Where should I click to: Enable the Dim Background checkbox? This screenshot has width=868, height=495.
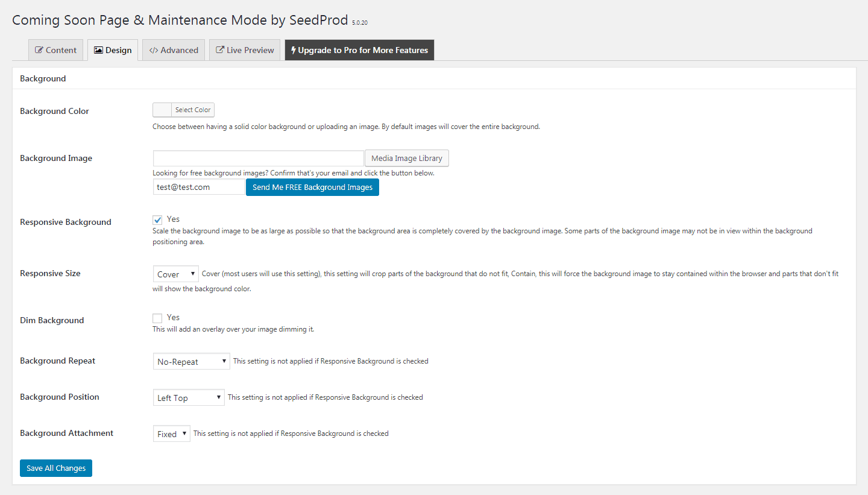[x=157, y=318]
